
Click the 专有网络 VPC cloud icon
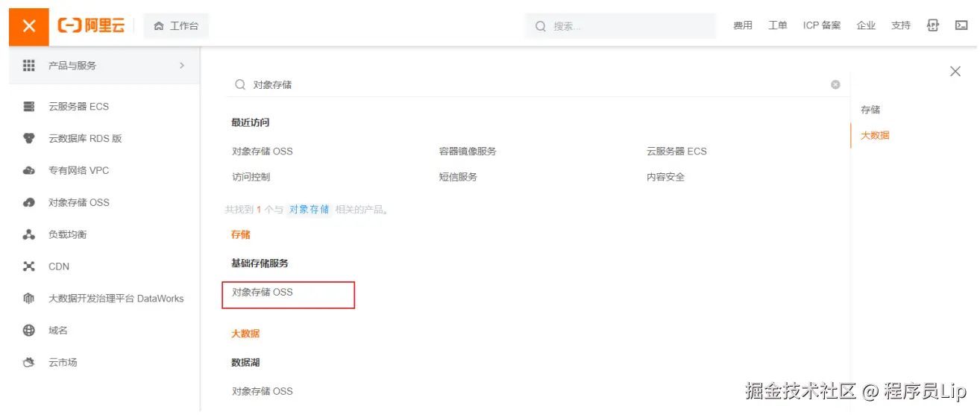point(29,171)
